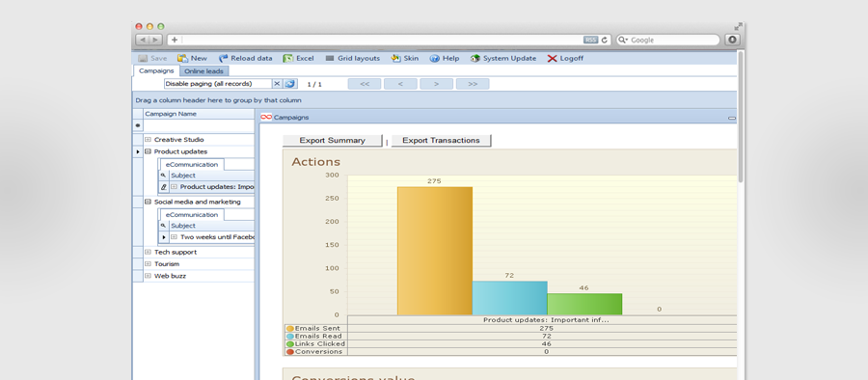Click the filter row indicator under Campaign Name
868x380 pixels.
pyautogui.click(x=137, y=125)
